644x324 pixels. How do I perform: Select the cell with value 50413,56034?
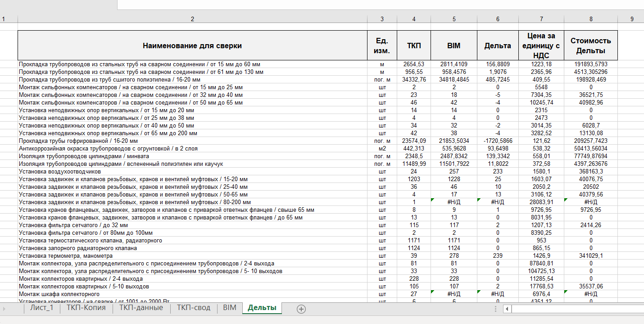click(591, 149)
